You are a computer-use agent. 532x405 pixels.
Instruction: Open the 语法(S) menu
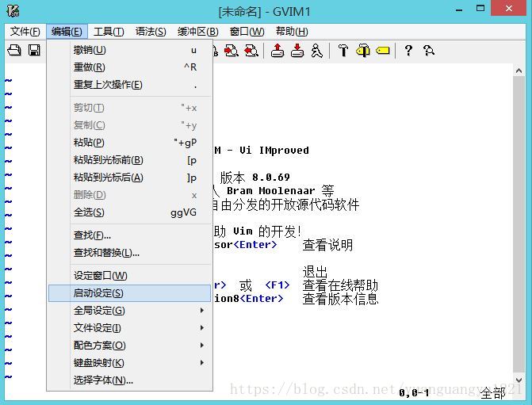click(x=151, y=32)
